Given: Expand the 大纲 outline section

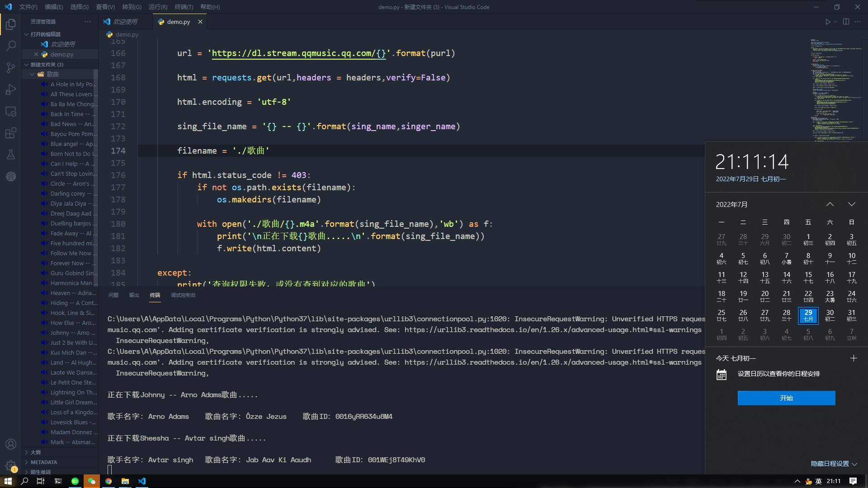Looking at the screenshot, I should [x=35, y=452].
